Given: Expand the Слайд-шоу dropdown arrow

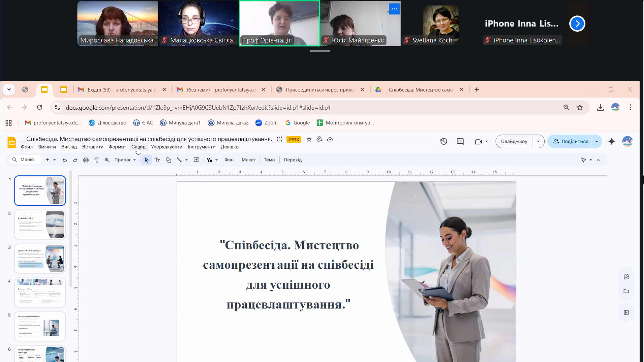Looking at the screenshot, I should (538, 142).
